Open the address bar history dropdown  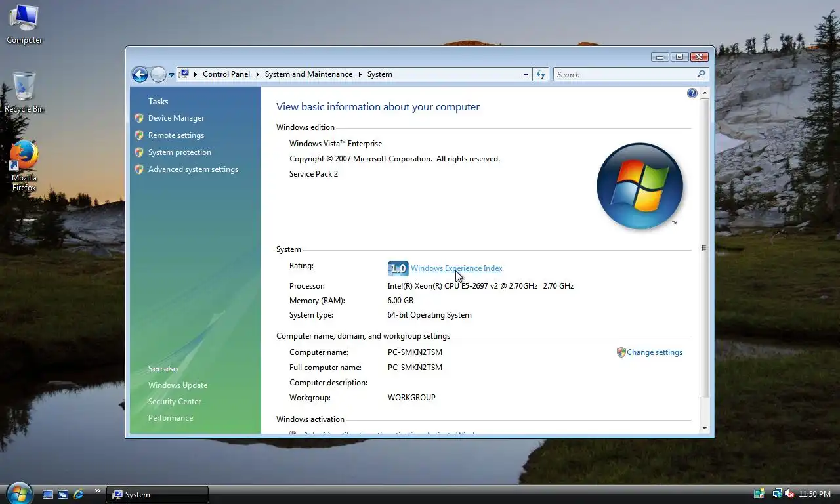point(526,75)
